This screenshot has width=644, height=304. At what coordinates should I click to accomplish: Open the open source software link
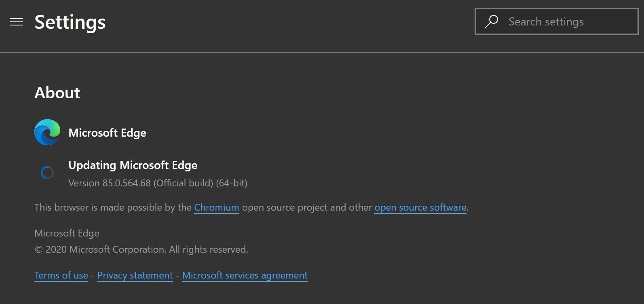(x=420, y=207)
